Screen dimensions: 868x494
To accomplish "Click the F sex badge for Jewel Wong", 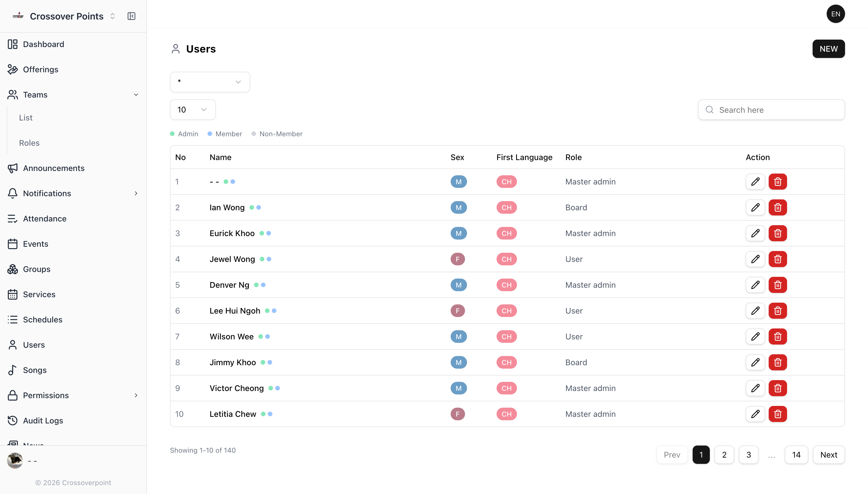I will point(458,259).
